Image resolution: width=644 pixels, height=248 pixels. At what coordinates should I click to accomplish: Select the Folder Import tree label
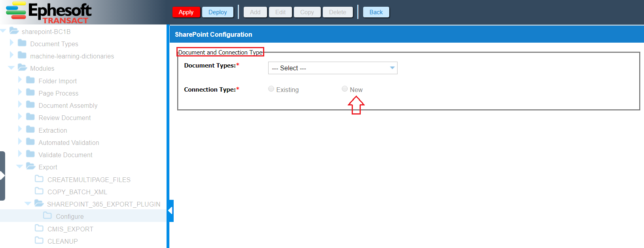(x=58, y=81)
